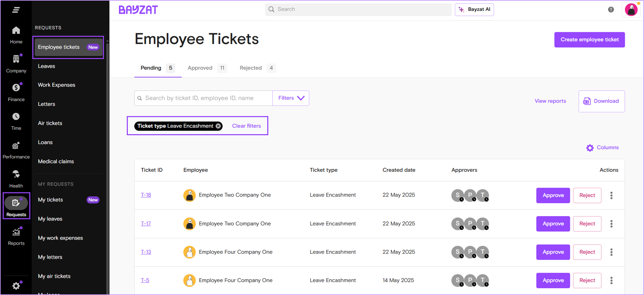This screenshot has width=644, height=295.
Task: Expand actions menu for ticket T-5
Action: click(x=611, y=280)
